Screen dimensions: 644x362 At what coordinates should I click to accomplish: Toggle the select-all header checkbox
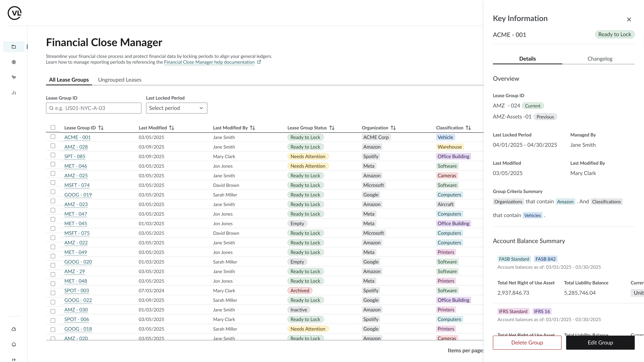(x=53, y=127)
